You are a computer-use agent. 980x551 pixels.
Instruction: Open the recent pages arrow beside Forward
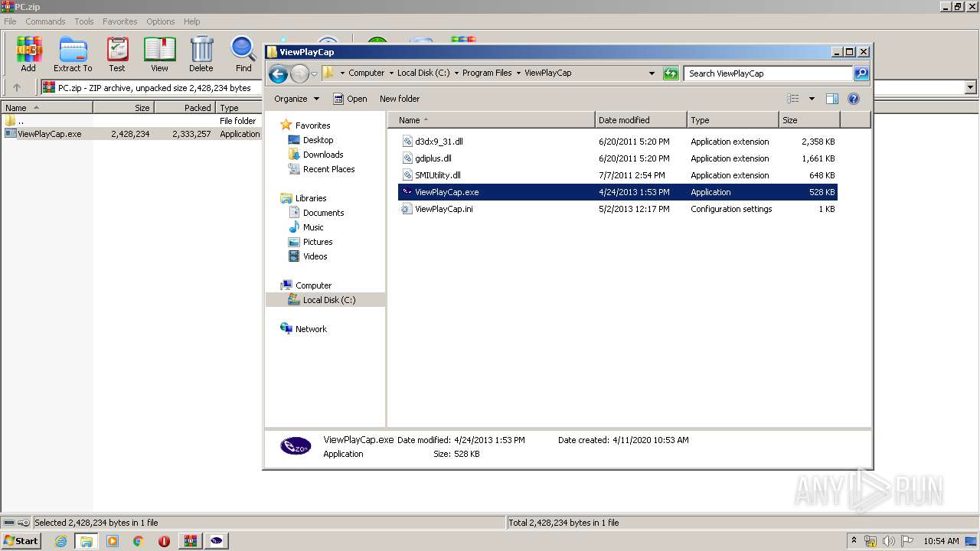tap(314, 74)
